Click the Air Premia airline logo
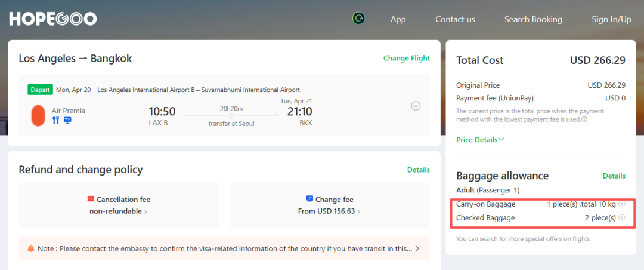The height and width of the screenshot is (270, 644). pyautogui.click(x=38, y=115)
